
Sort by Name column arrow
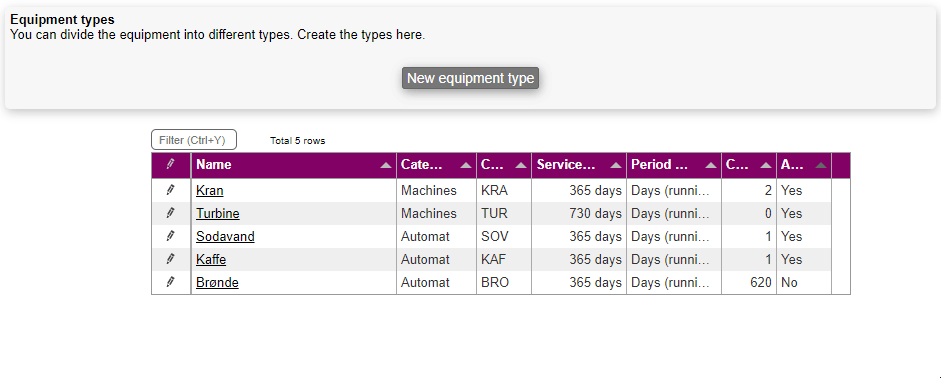pyautogui.click(x=386, y=166)
